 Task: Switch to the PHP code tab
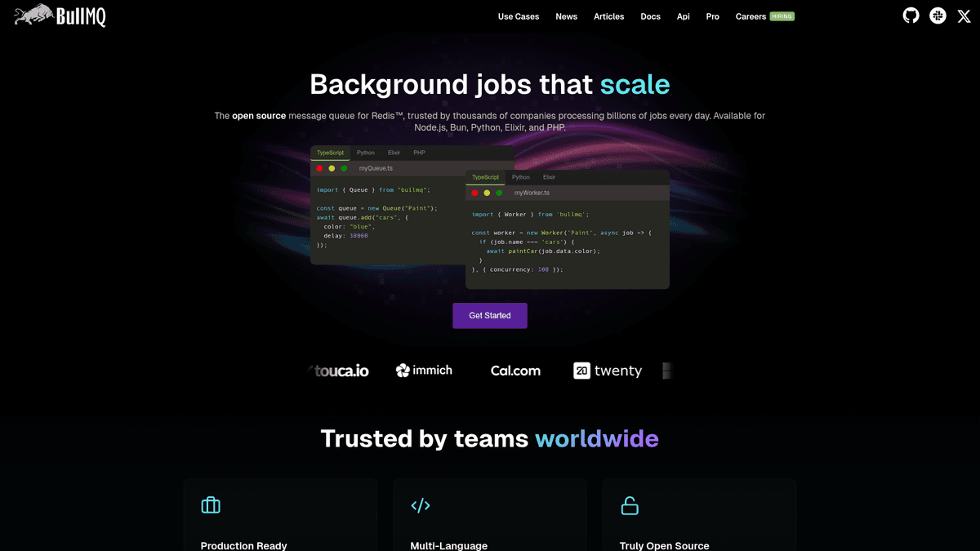point(419,153)
